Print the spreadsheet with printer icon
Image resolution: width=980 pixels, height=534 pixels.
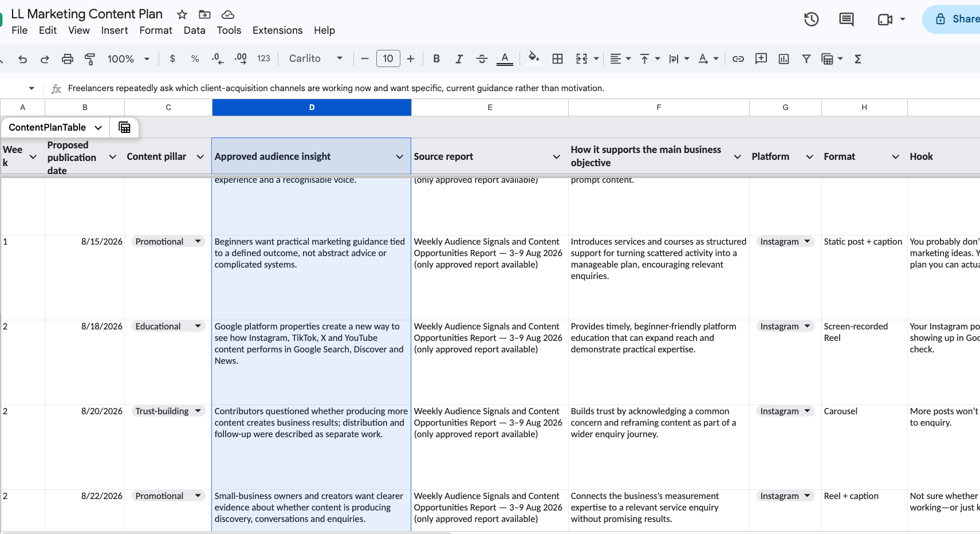[68, 59]
